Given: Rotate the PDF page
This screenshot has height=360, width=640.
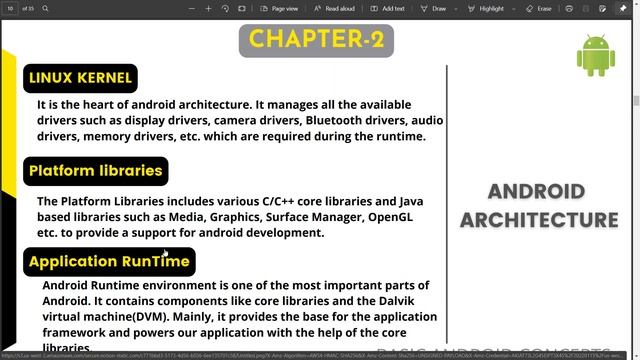Looking at the screenshot, I should (225, 9).
